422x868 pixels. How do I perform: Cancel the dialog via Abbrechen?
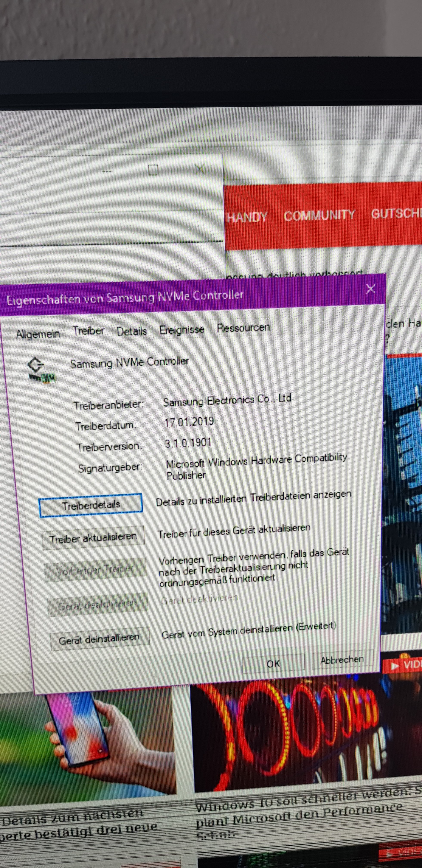[342, 659]
